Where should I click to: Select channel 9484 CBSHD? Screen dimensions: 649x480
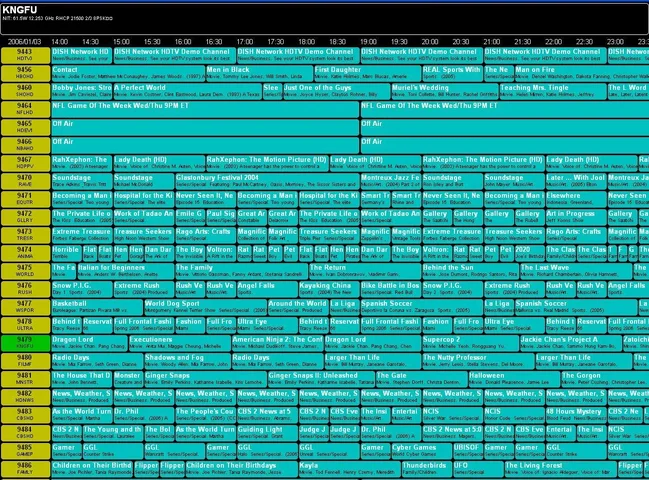click(25, 433)
